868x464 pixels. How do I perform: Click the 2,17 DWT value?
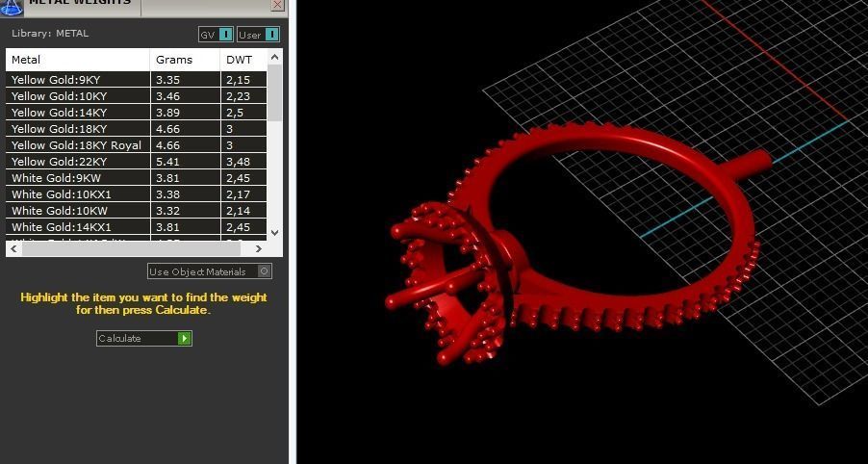point(238,194)
